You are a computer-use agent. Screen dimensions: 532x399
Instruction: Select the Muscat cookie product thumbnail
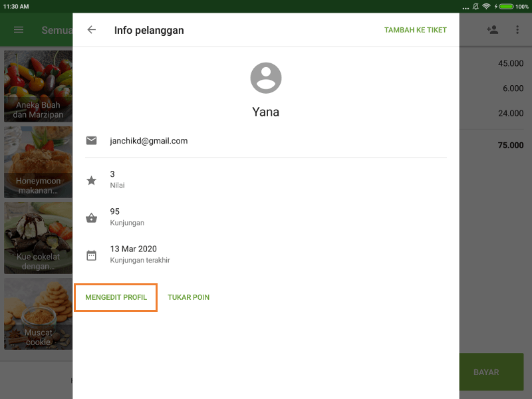pos(36,314)
